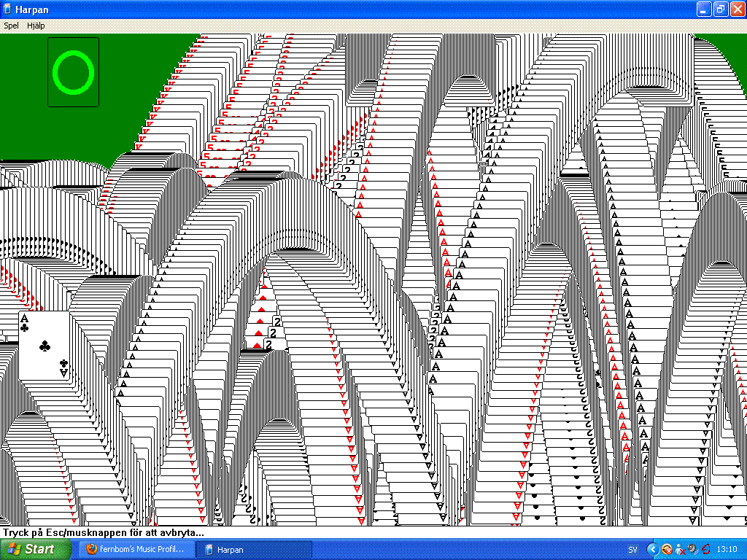Click the Firefox icon in the taskbar
The width and height of the screenshot is (747, 560).
click(x=91, y=549)
